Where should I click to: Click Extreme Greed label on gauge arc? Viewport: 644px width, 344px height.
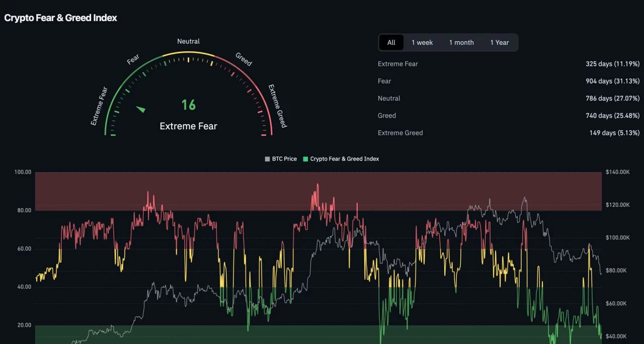click(x=277, y=106)
